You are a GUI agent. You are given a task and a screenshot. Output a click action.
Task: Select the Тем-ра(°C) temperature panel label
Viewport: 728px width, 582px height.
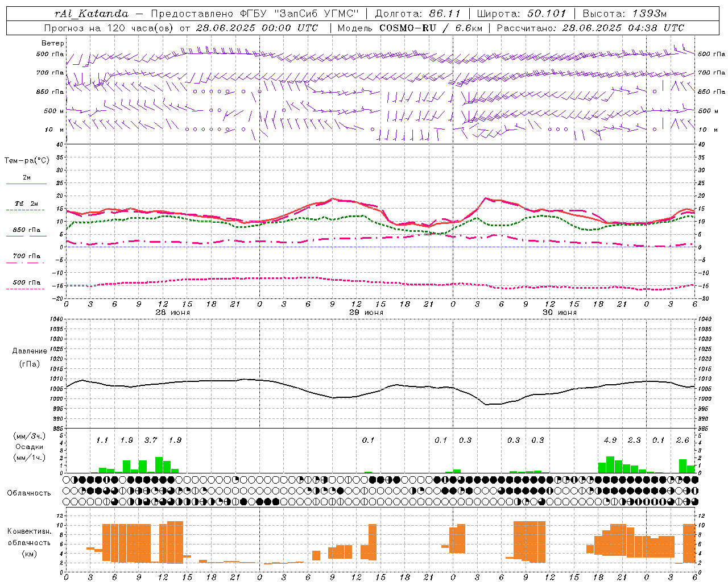(x=27, y=161)
